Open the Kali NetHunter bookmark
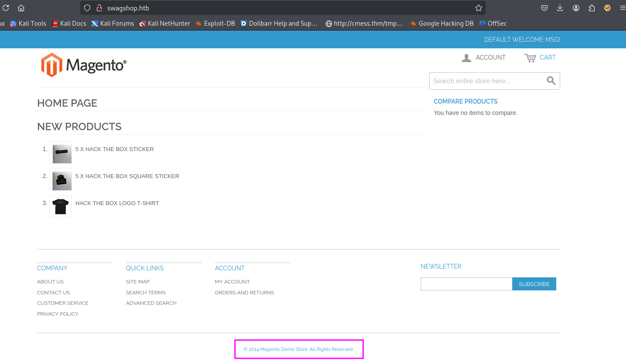626x364 pixels. point(164,24)
